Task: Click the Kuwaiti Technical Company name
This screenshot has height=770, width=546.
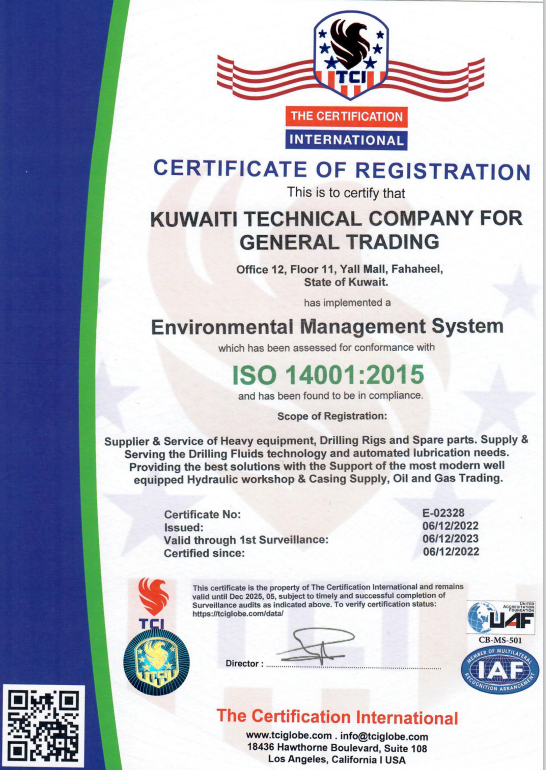Action: (337, 230)
